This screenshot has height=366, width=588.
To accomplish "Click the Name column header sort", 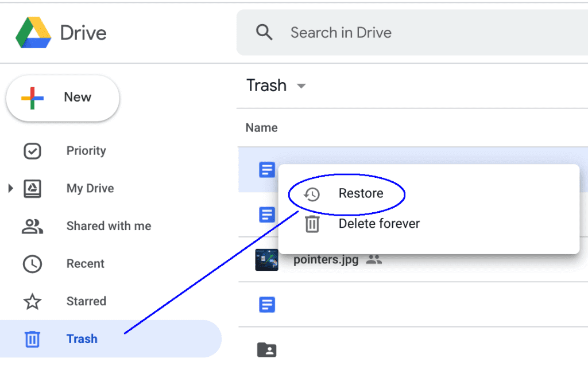I will click(261, 127).
